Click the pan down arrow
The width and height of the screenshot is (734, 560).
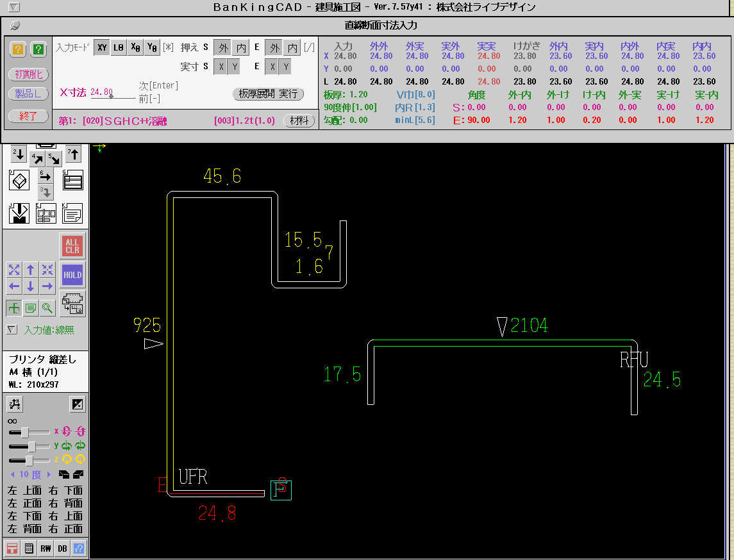[30, 286]
